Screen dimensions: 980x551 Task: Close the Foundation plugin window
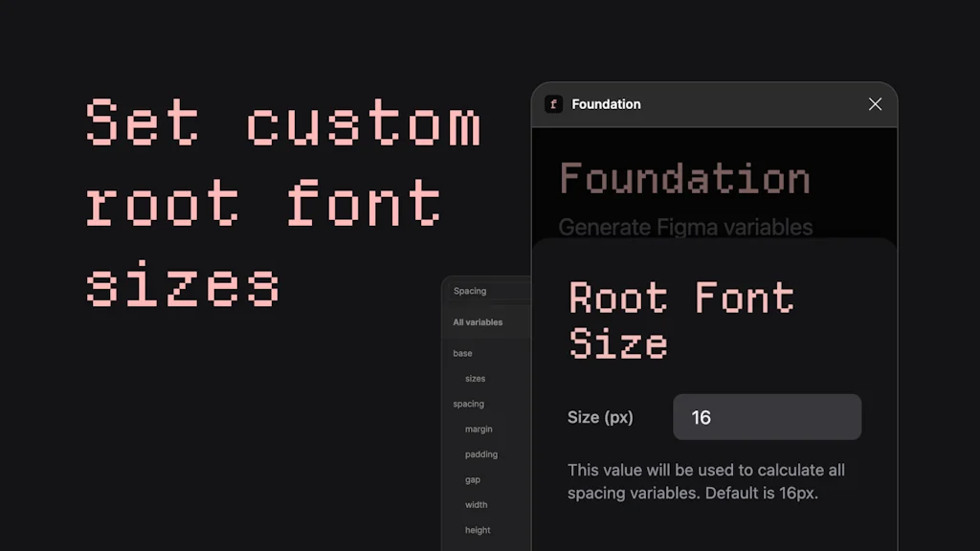pos(875,104)
